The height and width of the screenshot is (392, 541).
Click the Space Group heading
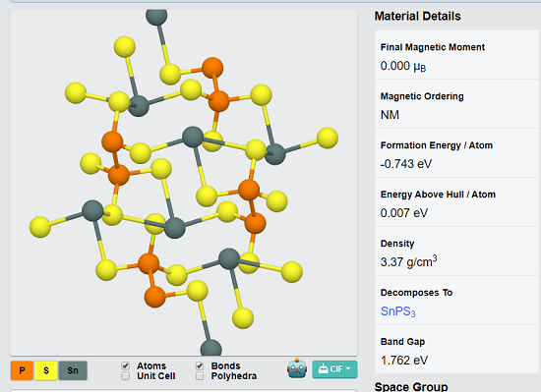411,386
